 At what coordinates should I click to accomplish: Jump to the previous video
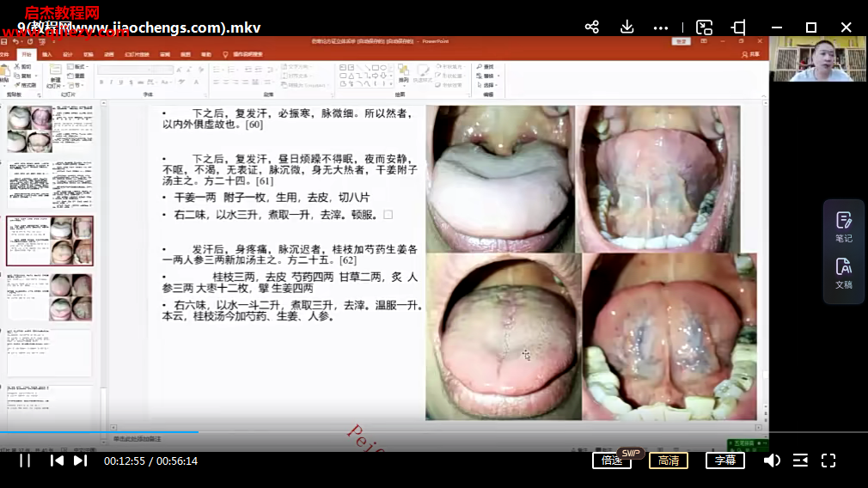(57, 461)
